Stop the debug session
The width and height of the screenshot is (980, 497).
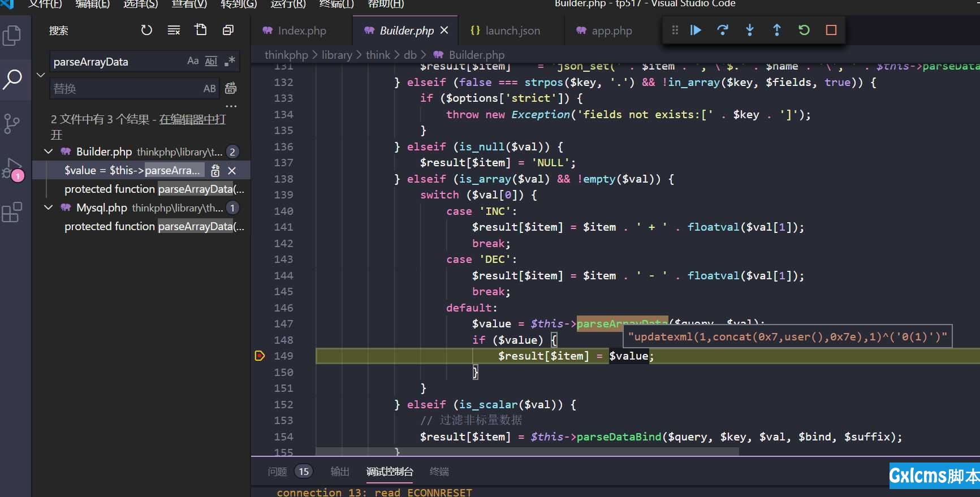(831, 30)
